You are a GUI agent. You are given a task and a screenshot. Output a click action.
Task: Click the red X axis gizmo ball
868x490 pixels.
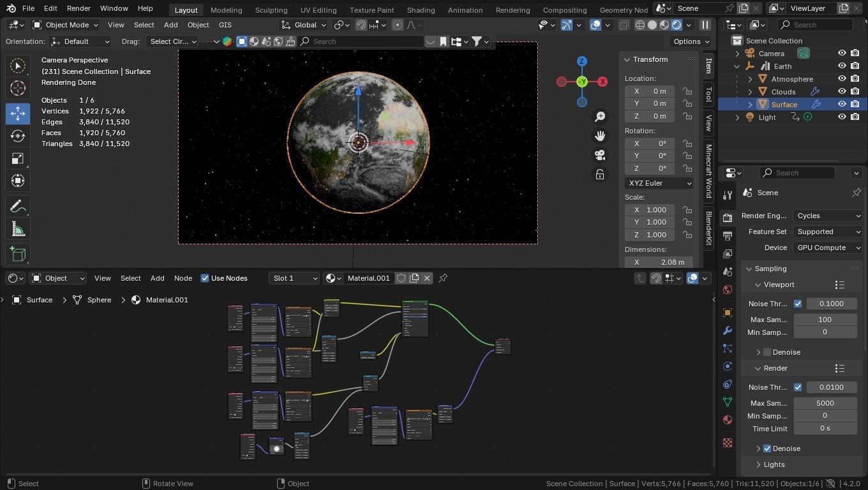(x=602, y=82)
